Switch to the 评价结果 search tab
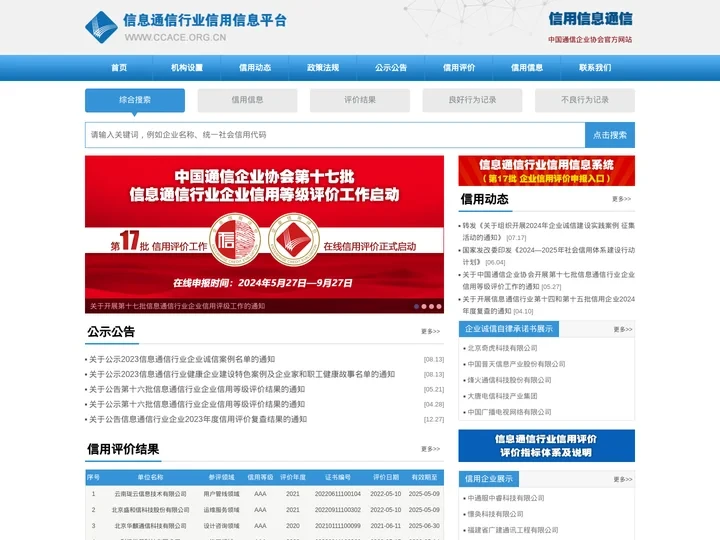The image size is (720, 540). [360, 100]
